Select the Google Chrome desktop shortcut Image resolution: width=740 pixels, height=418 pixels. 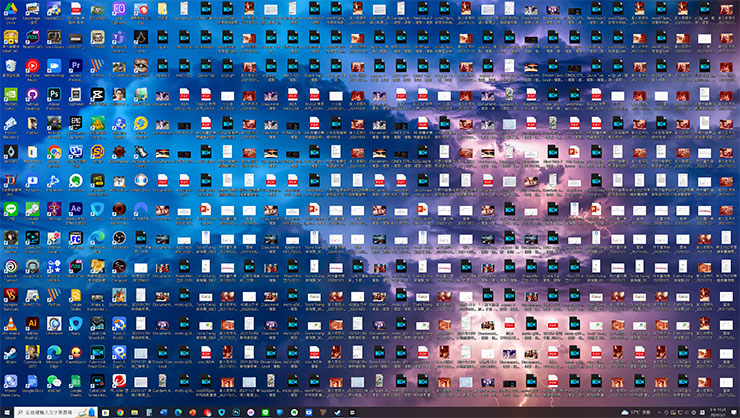coord(55,153)
